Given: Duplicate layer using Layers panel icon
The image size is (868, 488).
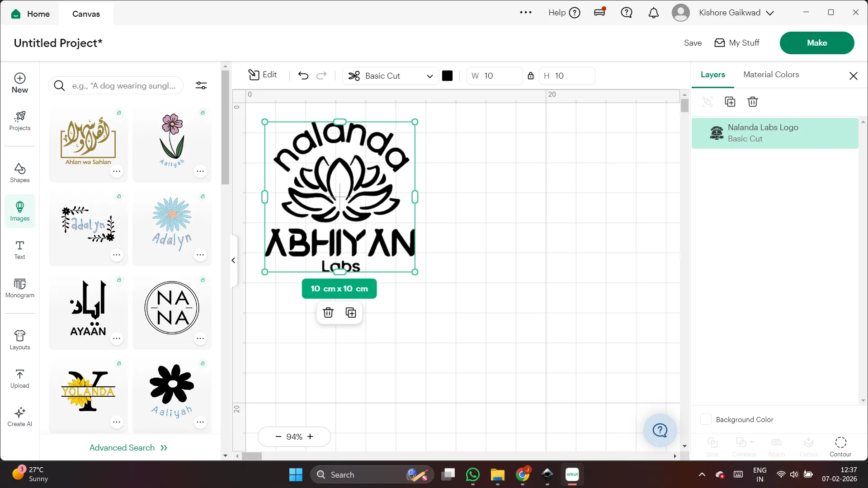Looking at the screenshot, I should 730,102.
